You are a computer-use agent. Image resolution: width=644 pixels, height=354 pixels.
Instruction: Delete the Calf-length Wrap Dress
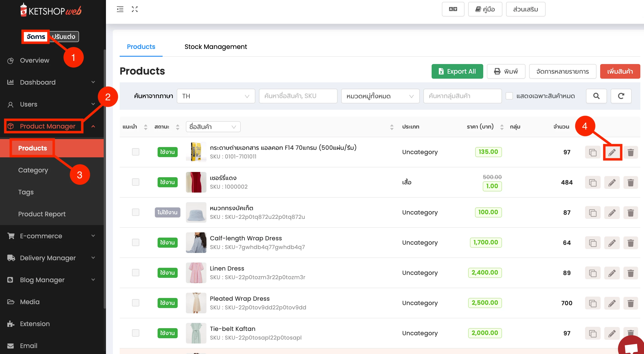pos(631,243)
